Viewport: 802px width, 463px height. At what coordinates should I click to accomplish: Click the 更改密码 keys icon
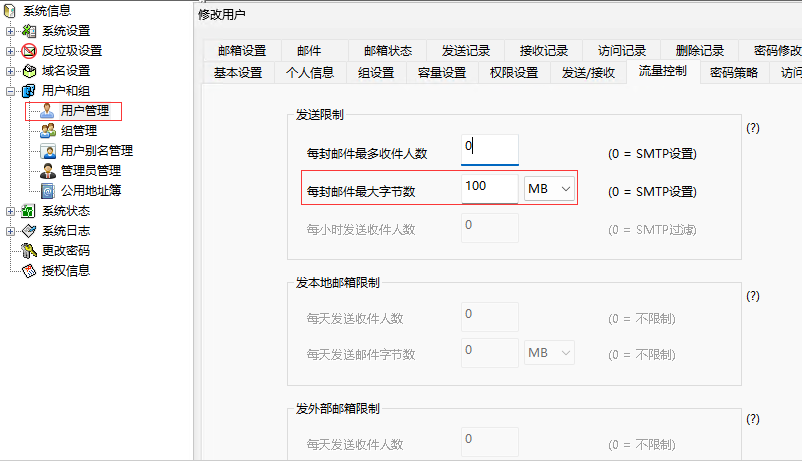29,251
